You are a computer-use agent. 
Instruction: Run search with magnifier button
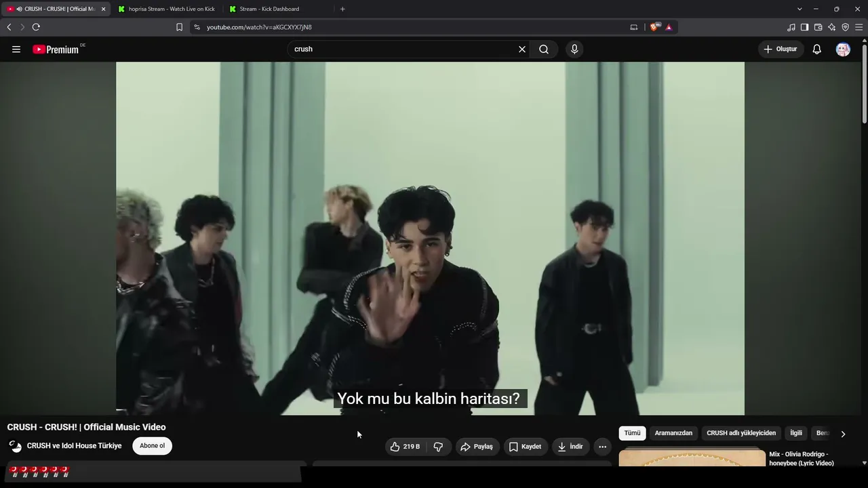(x=544, y=49)
